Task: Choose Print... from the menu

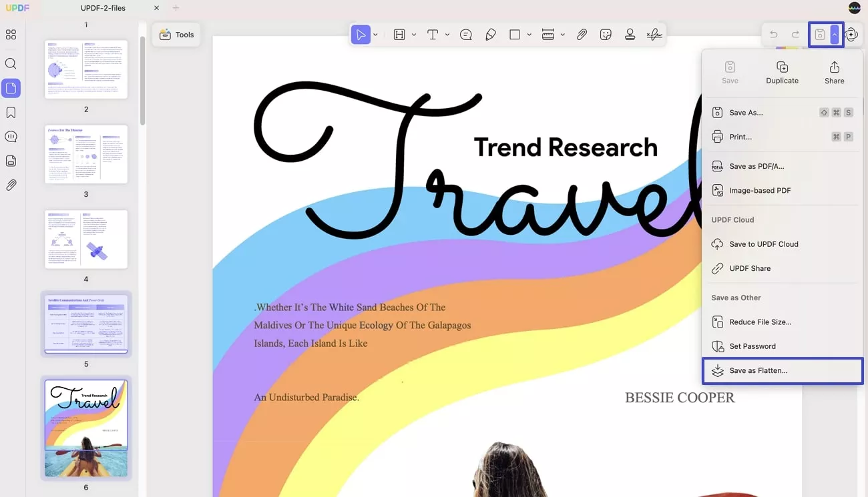Action: click(x=782, y=137)
